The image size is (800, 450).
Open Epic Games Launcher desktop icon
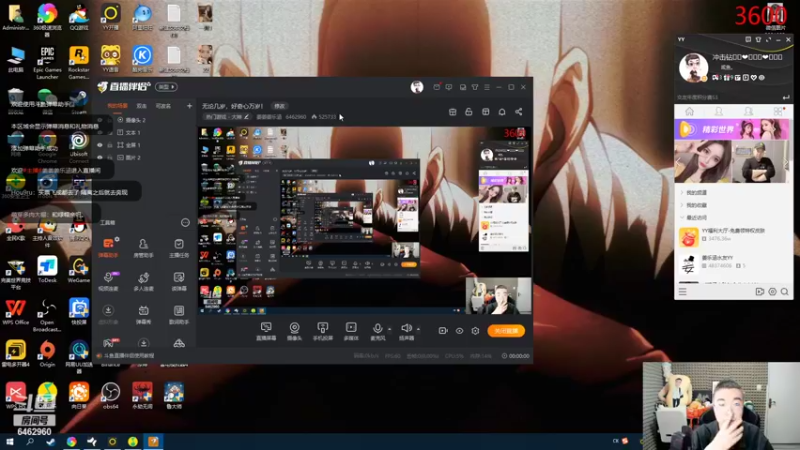point(47,63)
